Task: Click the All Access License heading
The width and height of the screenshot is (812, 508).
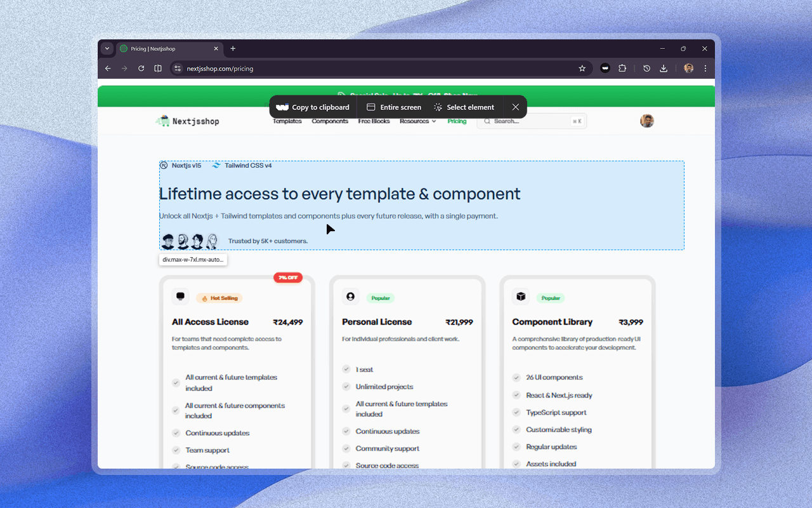Action: 210,322
